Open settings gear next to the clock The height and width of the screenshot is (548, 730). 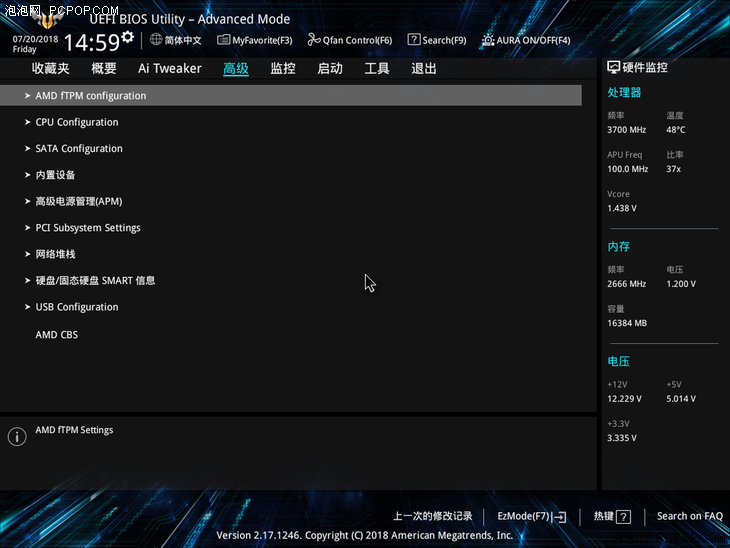(x=128, y=37)
